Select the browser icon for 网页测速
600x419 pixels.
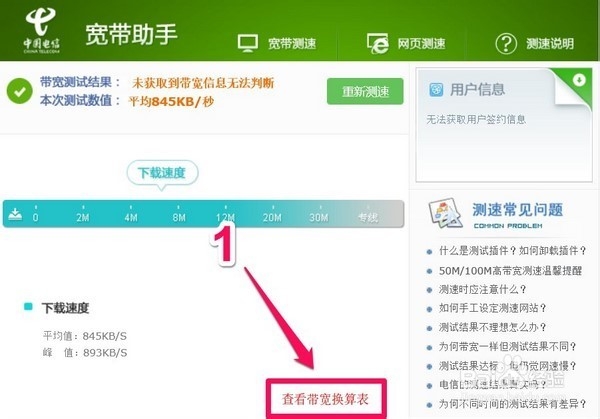[x=378, y=43]
